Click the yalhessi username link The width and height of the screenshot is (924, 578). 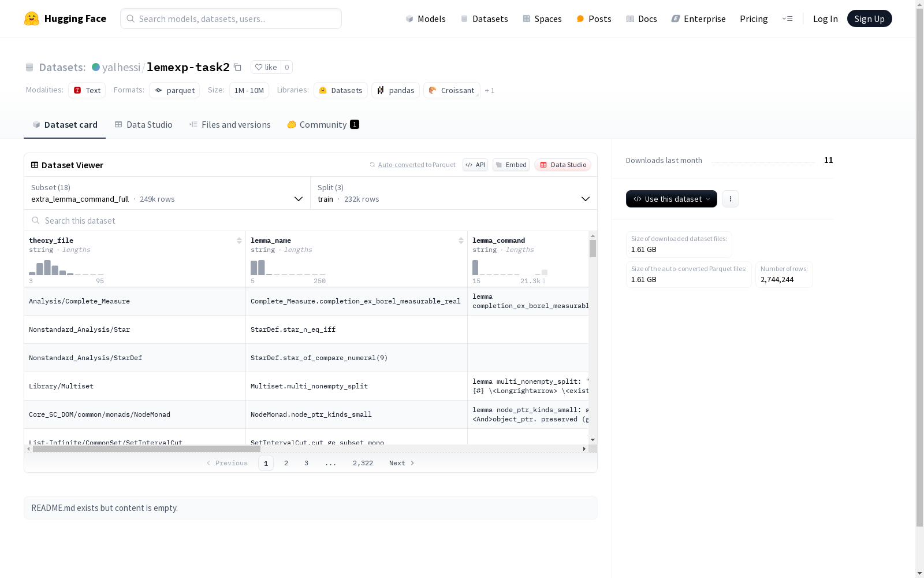pos(121,67)
